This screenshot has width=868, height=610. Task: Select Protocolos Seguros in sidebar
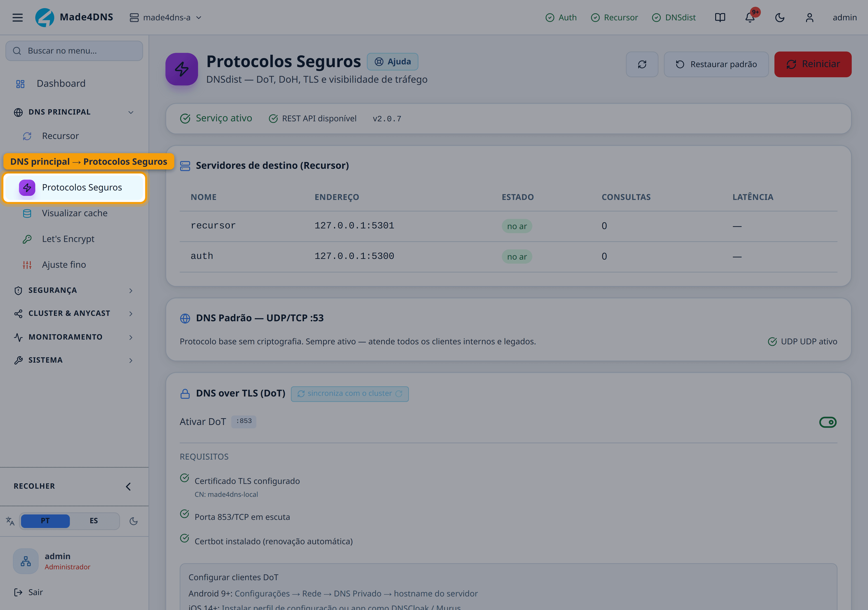tap(74, 188)
